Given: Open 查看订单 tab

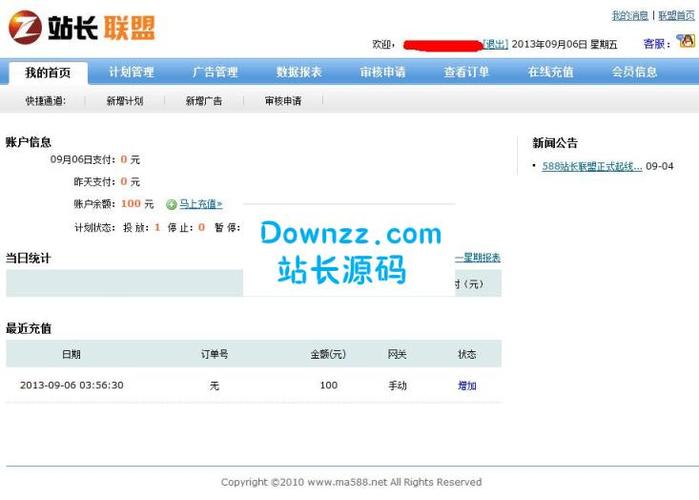Looking at the screenshot, I should coord(467,72).
